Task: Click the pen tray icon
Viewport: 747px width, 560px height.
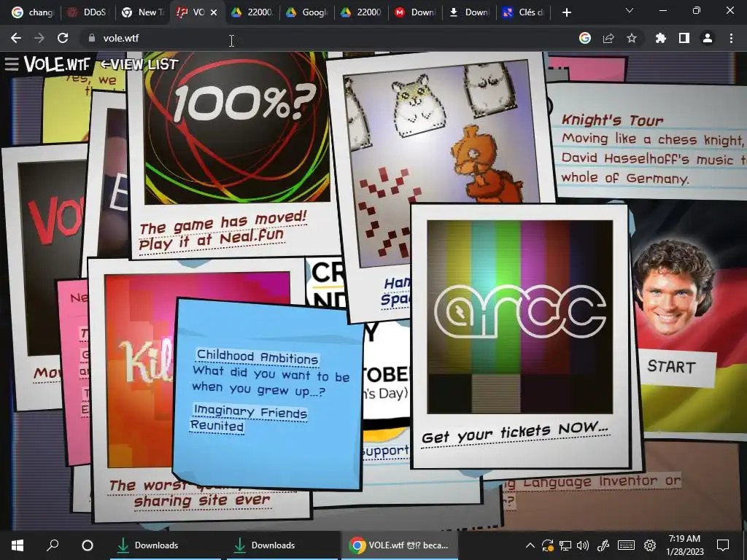Action: (603, 545)
